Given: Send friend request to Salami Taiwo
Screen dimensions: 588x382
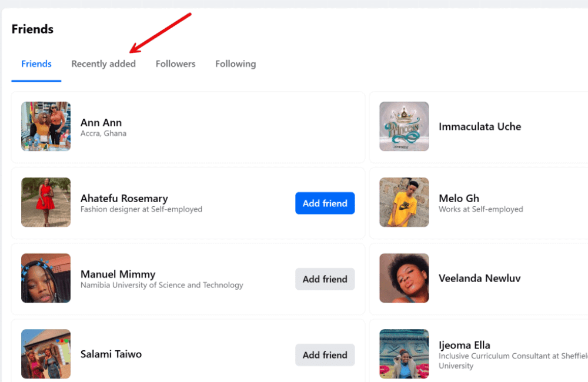Looking at the screenshot, I should (325, 355).
